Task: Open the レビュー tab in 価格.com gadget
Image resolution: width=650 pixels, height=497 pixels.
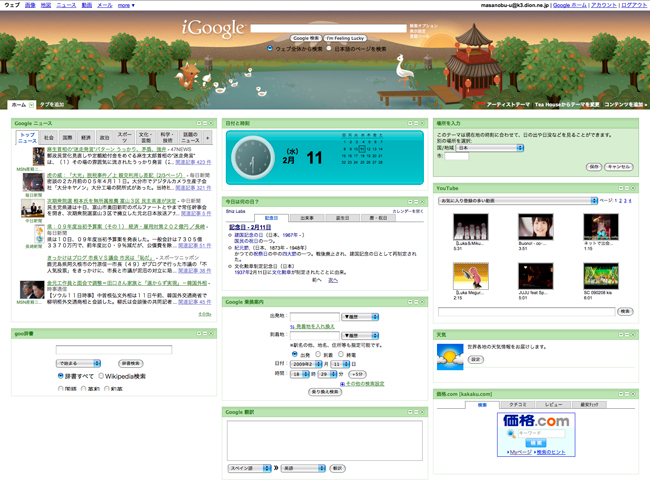Action: click(553, 404)
